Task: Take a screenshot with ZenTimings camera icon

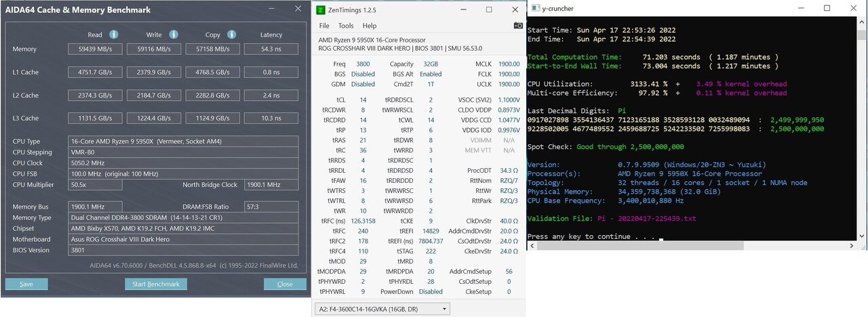Action: point(518,26)
